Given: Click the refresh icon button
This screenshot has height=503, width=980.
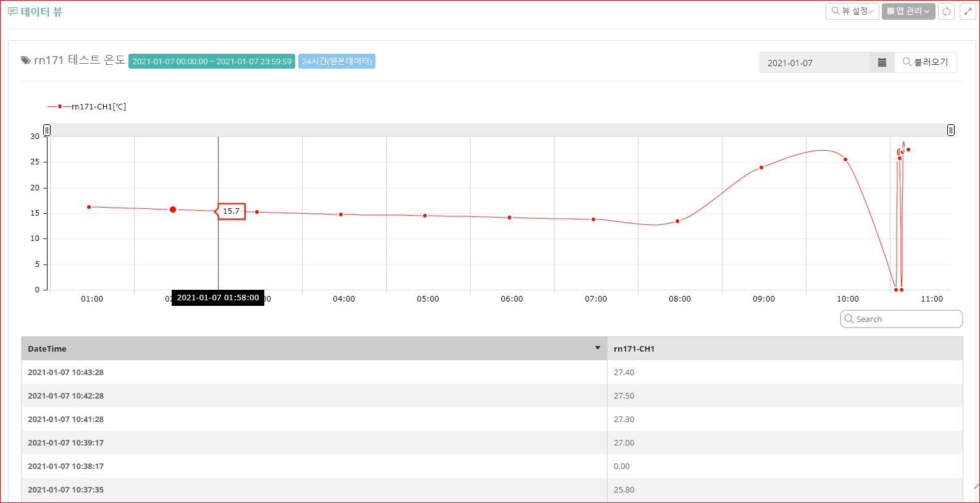Looking at the screenshot, I should pyautogui.click(x=946, y=11).
